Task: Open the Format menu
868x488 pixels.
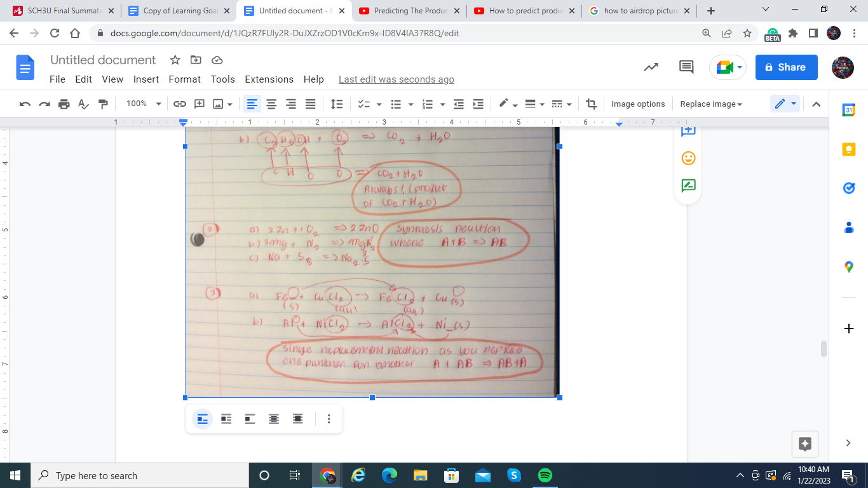Action: point(184,79)
